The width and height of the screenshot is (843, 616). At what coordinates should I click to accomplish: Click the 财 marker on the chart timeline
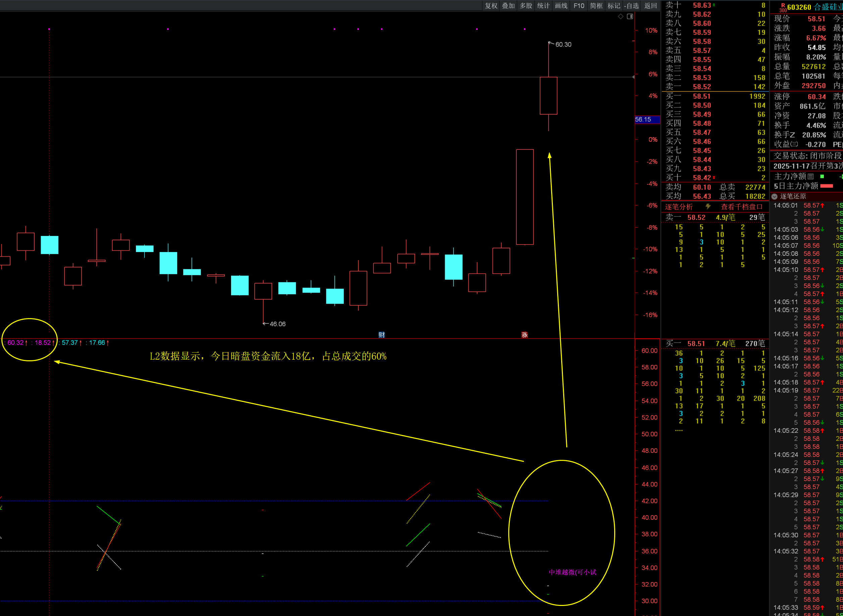381,334
